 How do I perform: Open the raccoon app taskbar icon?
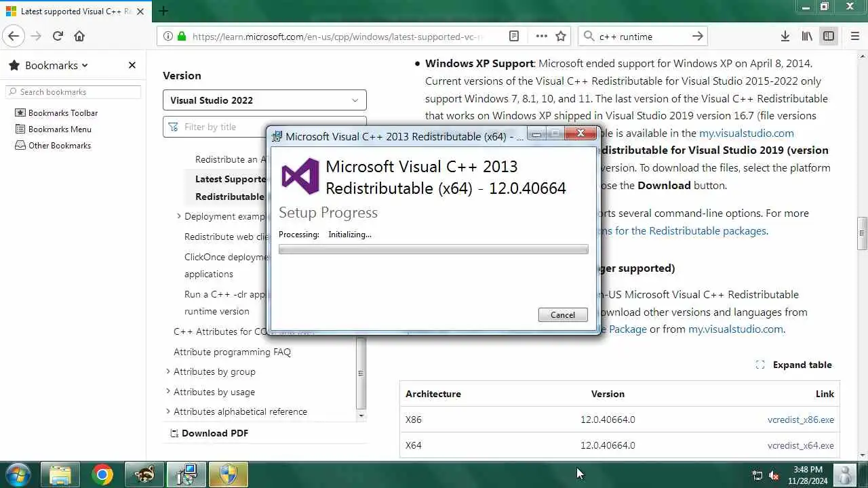(x=144, y=474)
